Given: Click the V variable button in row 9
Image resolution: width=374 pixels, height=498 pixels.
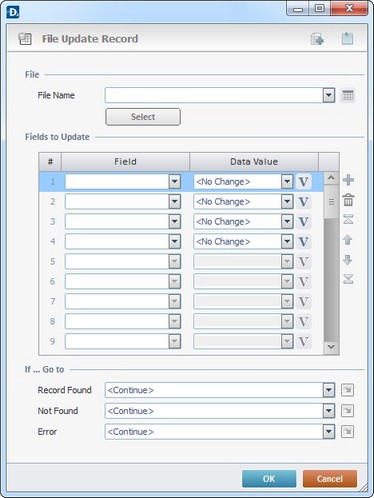Looking at the screenshot, I should click(x=303, y=342).
